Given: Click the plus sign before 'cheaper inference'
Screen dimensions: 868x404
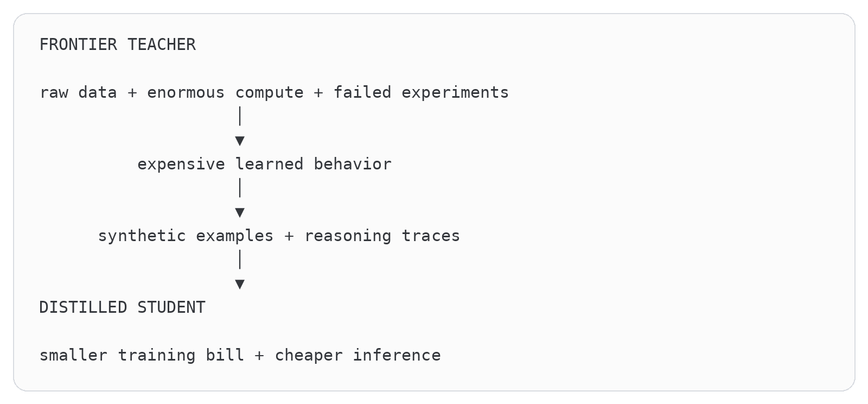Looking at the screenshot, I should click(x=259, y=356).
